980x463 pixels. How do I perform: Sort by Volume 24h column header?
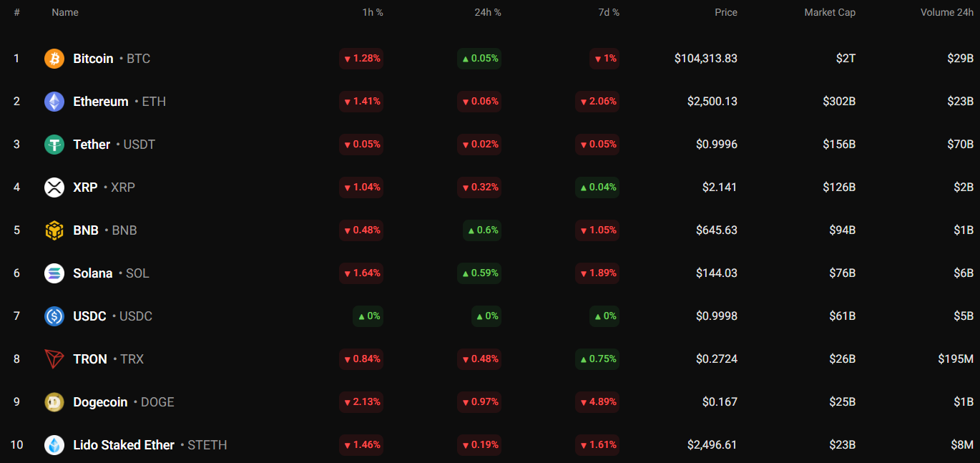point(946,12)
